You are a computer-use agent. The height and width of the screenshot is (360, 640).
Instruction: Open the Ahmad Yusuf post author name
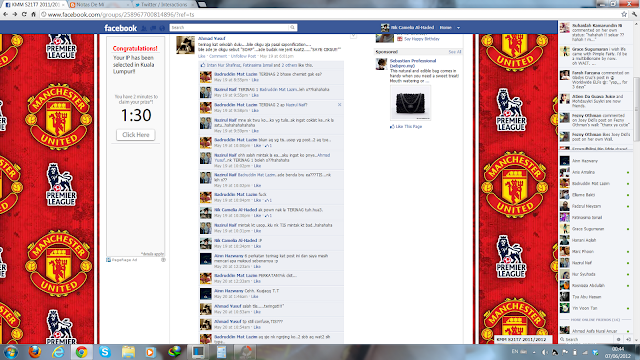(x=211, y=38)
